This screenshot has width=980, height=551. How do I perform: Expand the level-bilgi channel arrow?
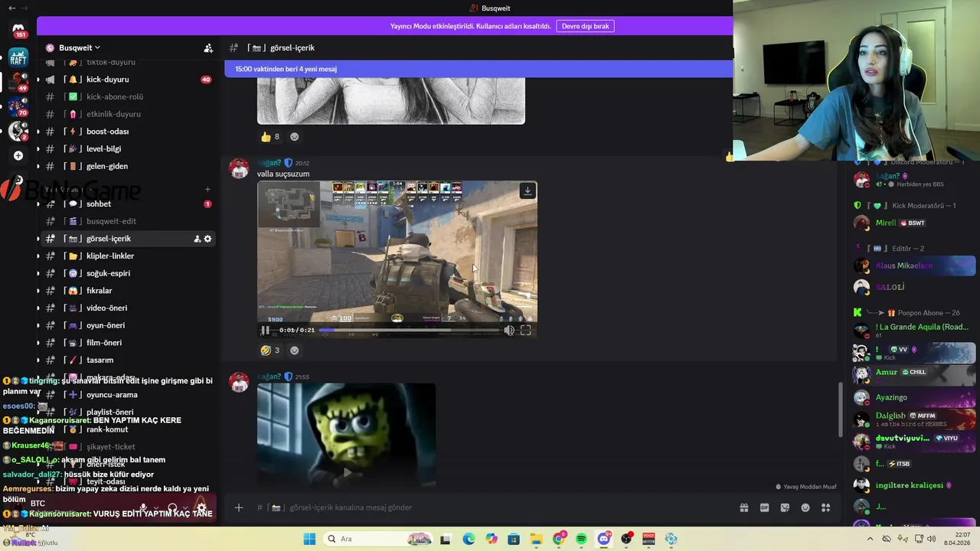click(38, 149)
